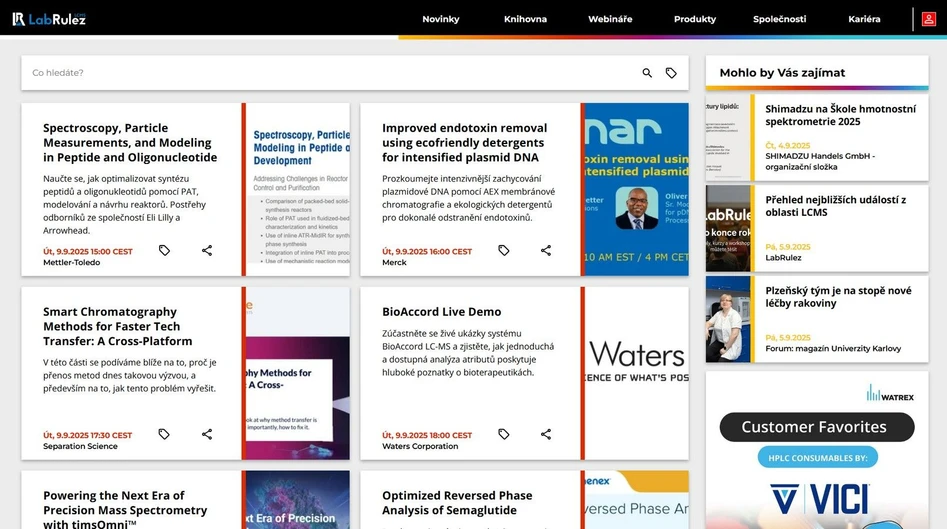Viewport: 947px width, 529px height.
Task: Click 'Forum: magazín Univerzity Karlovy' source
Action: [x=833, y=348]
